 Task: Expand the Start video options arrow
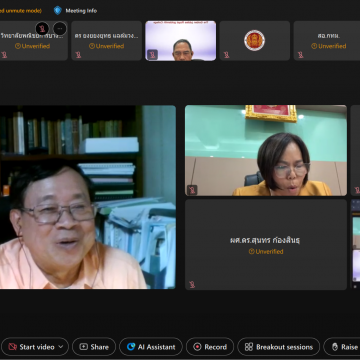tap(61, 347)
